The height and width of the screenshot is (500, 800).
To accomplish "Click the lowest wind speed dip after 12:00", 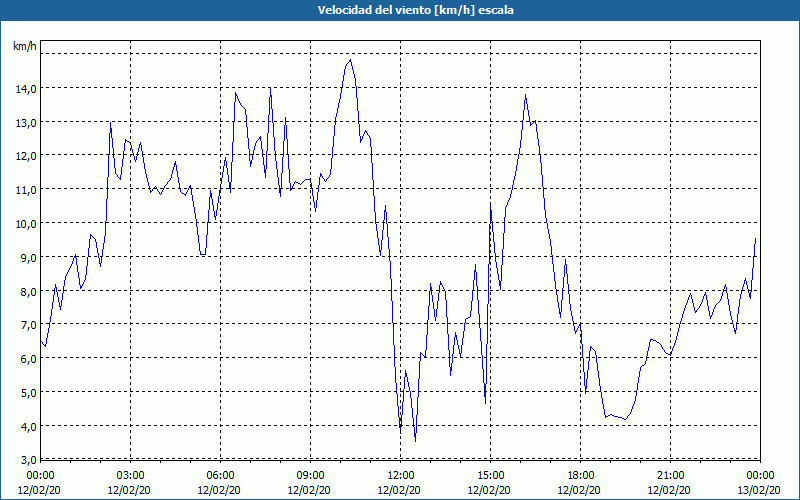I will click(415, 441).
